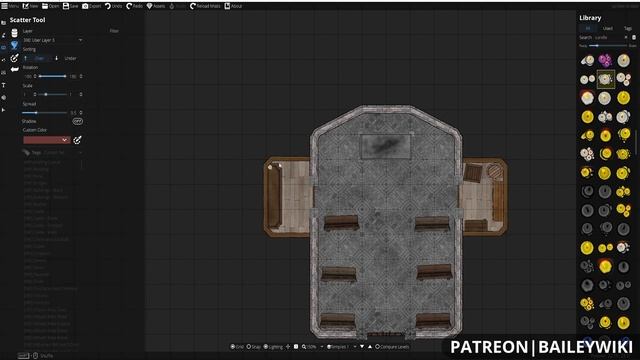The height and width of the screenshot is (360, 640).
Task: Open the About dialog
Action: pyautogui.click(x=233, y=6)
